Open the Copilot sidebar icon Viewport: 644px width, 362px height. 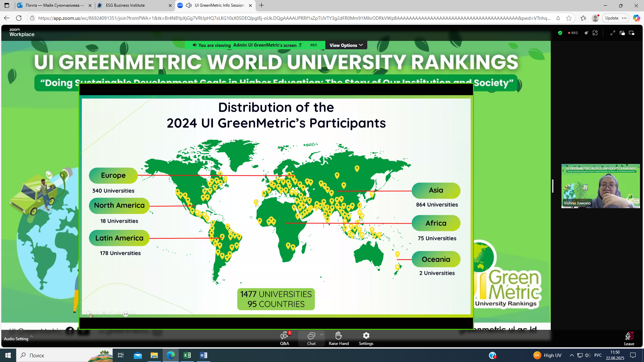(636, 18)
